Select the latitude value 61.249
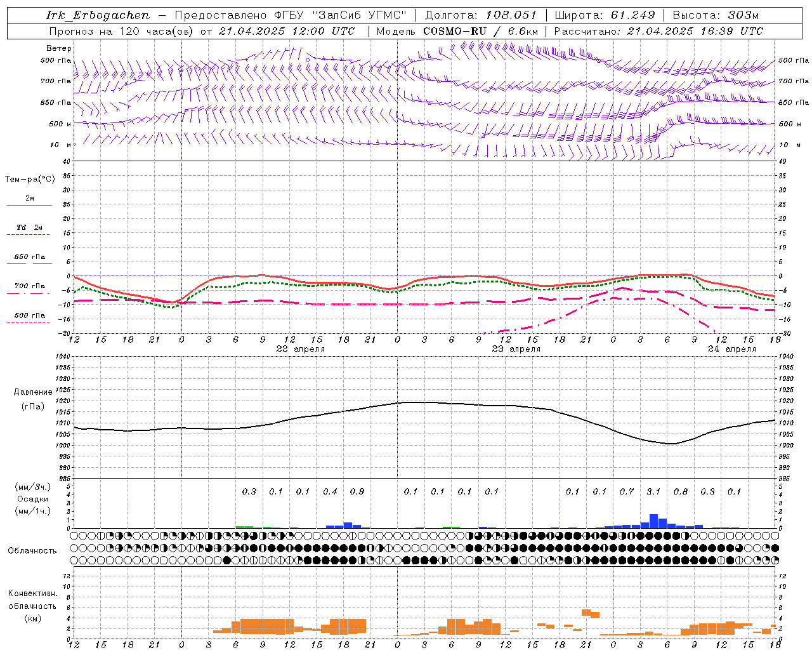 click(x=632, y=15)
